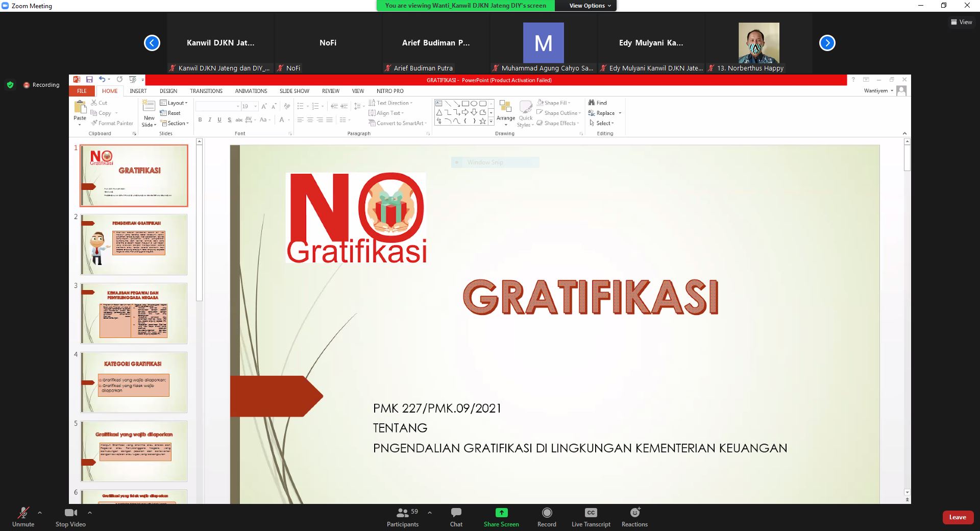Click Shape Effects button
The height and width of the screenshot is (531, 980).
[x=558, y=123]
